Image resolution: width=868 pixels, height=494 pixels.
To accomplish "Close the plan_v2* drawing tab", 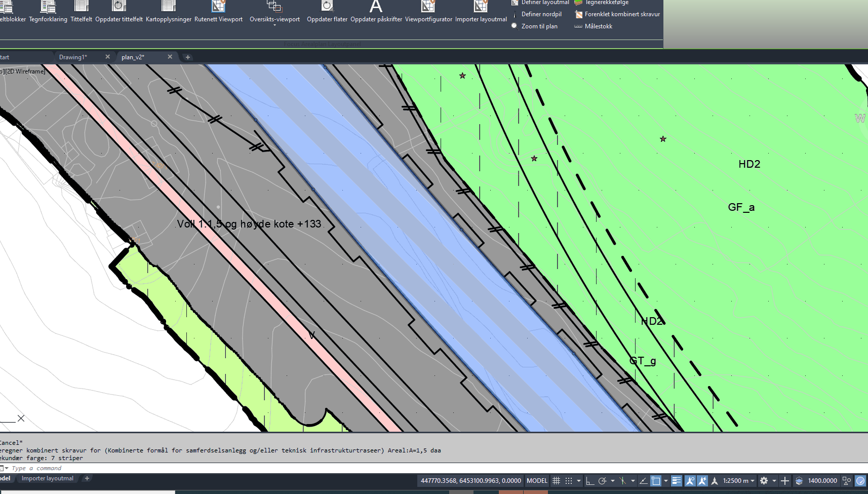I will click(170, 57).
